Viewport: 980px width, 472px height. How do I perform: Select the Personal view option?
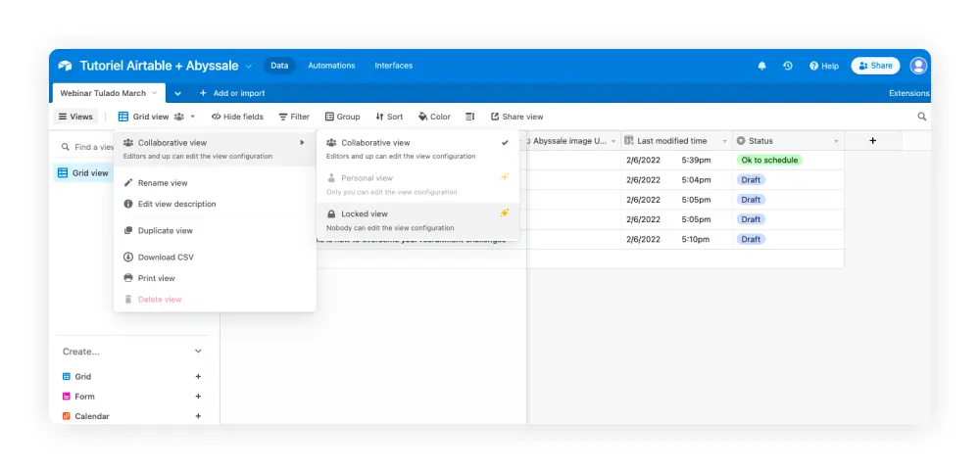coord(417,185)
